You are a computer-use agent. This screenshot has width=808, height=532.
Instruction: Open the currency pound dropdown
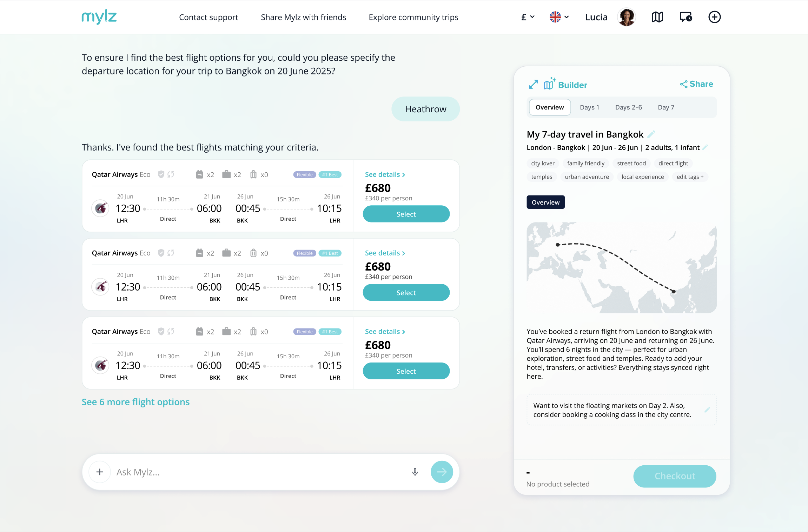528,17
